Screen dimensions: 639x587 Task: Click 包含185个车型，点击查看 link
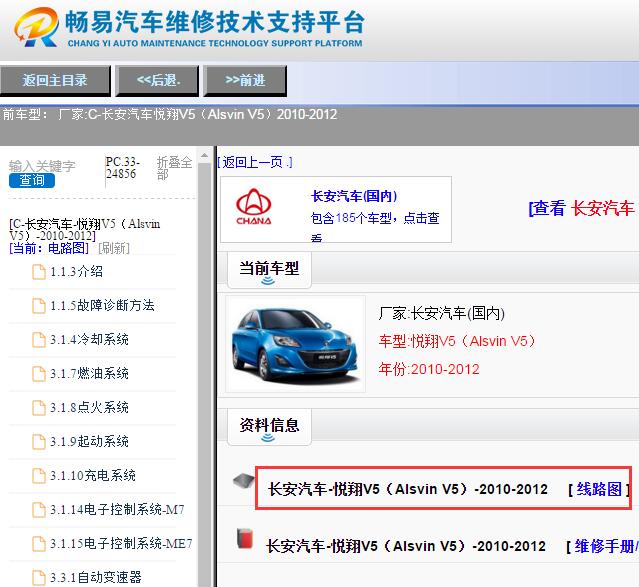click(x=375, y=225)
